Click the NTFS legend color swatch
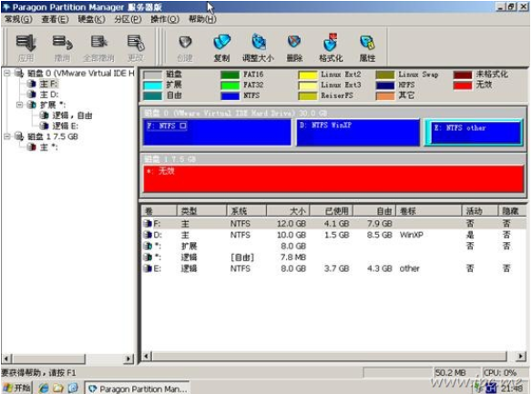Image resolution: width=532 pixels, height=394 pixels. click(x=230, y=96)
